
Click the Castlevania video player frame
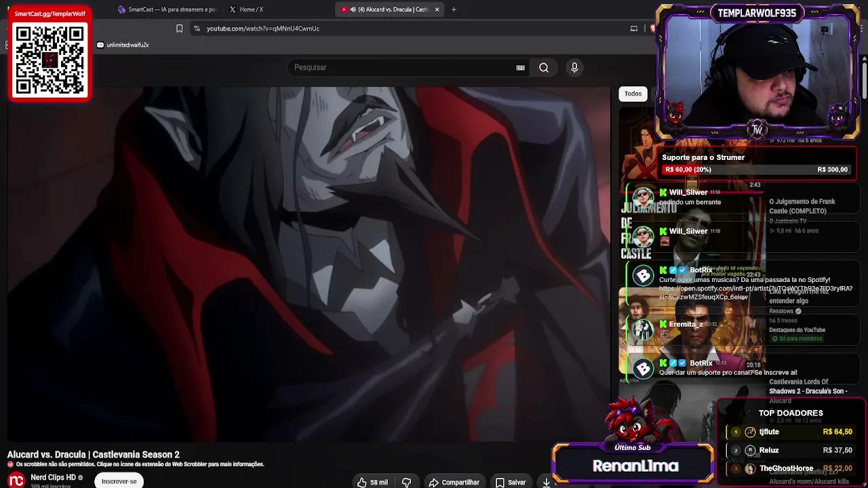click(x=309, y=264)
